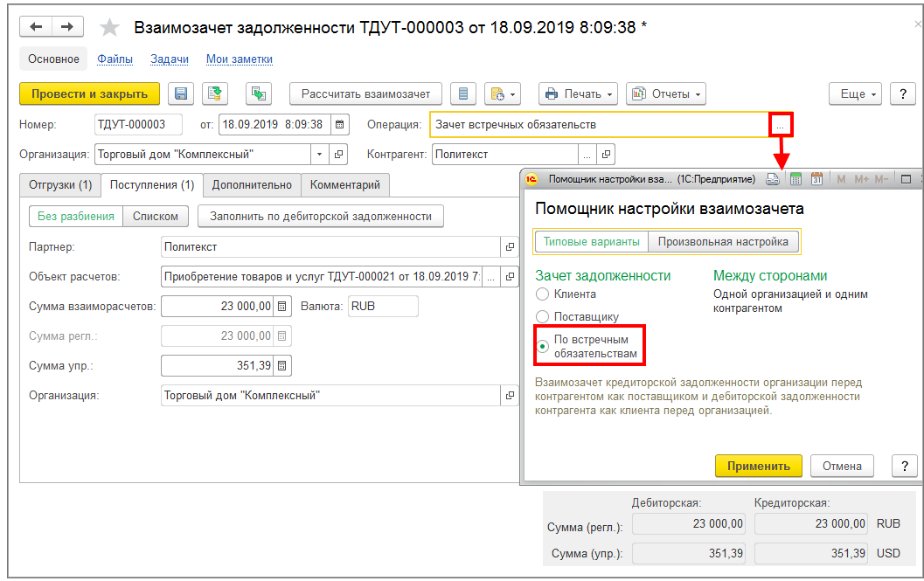The width and height of the screenshot is (924, 581).
Task: Switch to the Произвольная настройка tab
Action: pos(723,242)
